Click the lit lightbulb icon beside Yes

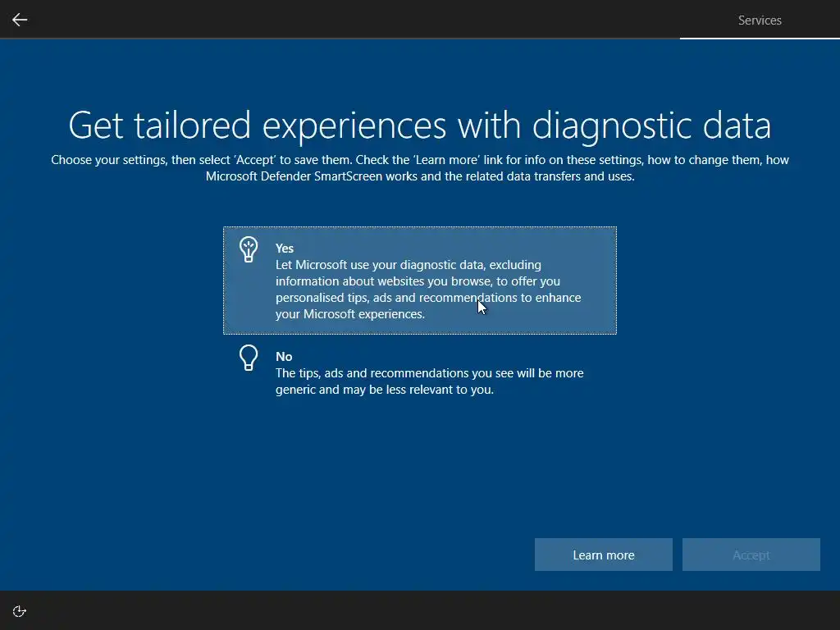pyautogui.click(x=249, y=249)
